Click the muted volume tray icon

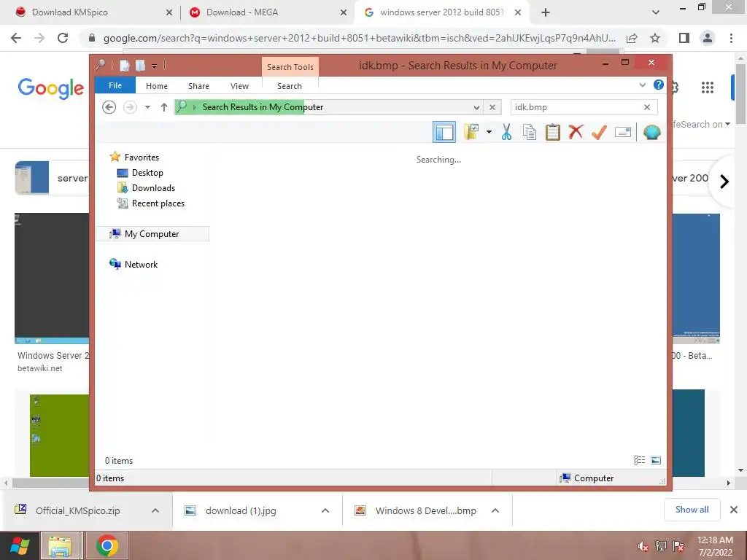tap(643, 546)
